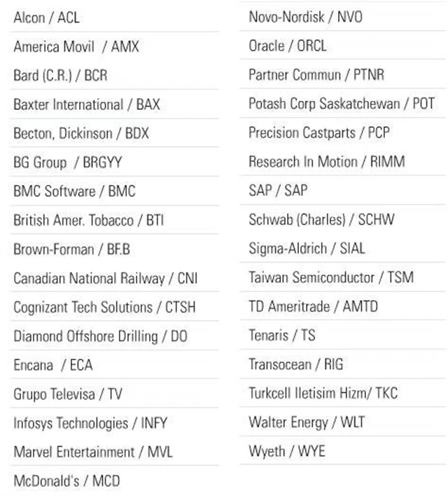Click BG Group / BRGYY listing
This screenshot has width=448, height=496.
click(67, 163)
